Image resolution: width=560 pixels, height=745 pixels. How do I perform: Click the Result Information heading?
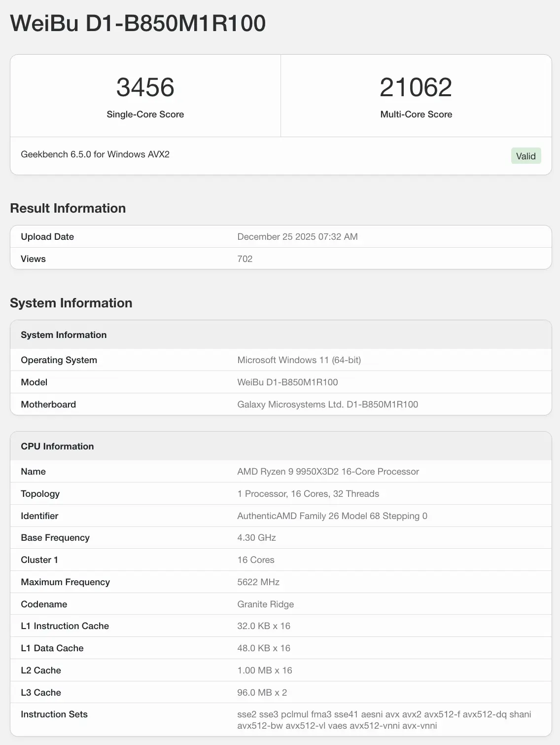[x=68, y=208]
